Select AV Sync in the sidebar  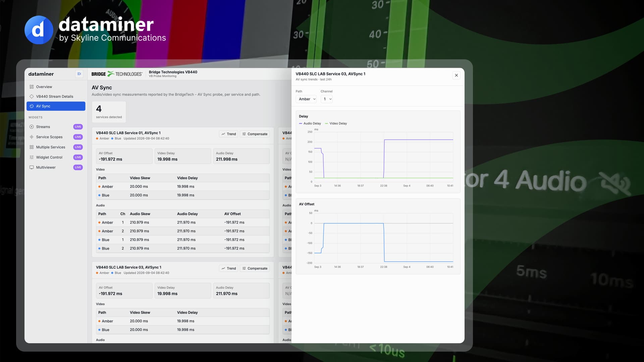(56, 106)
